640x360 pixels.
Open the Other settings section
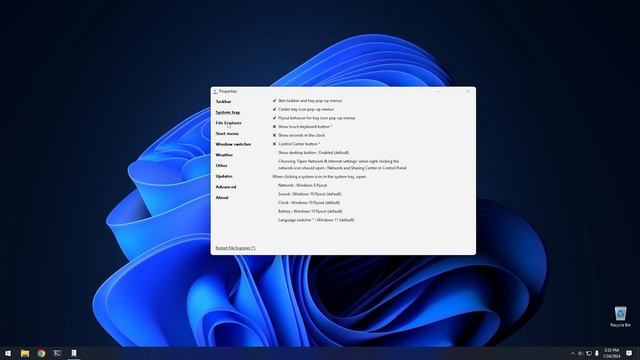click(x=222, y=166)
